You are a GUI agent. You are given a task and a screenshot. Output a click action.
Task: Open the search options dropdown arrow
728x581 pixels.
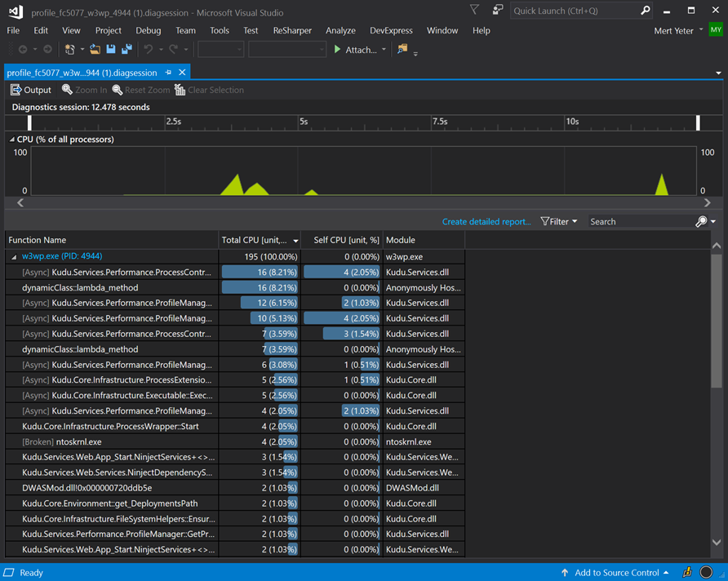(x=713, y=222)
